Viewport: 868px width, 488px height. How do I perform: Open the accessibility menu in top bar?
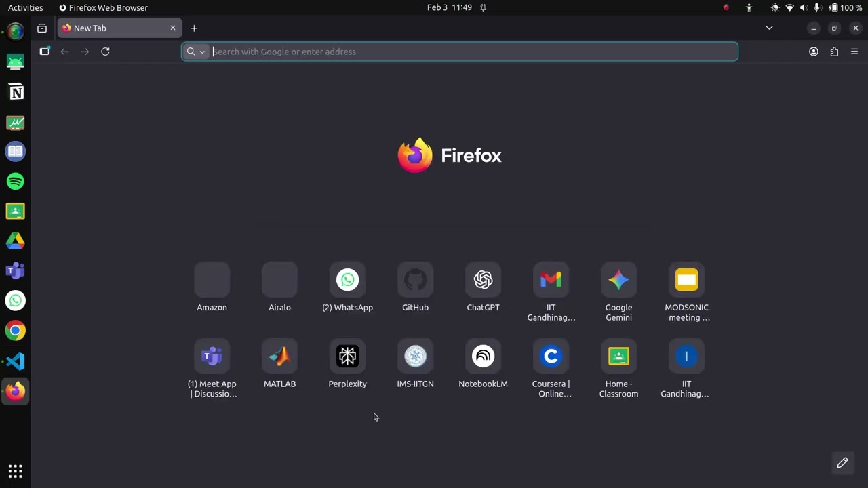click(749, 8)
